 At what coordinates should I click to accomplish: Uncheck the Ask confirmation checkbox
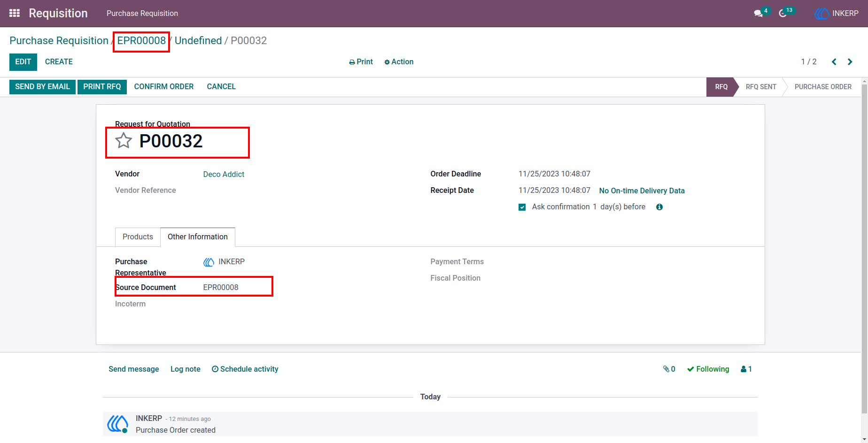point(522,207)
